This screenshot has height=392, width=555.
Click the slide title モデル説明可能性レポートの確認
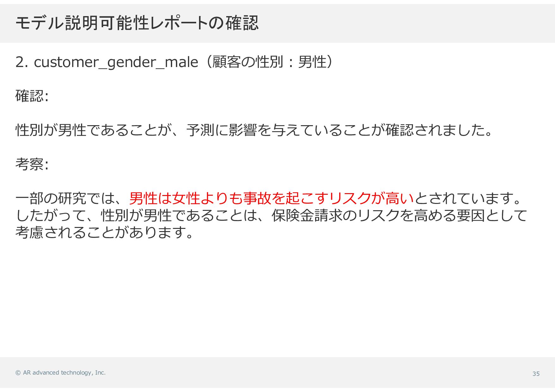click(137, 23)
